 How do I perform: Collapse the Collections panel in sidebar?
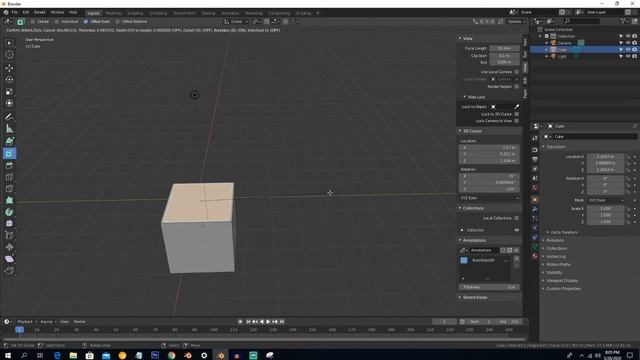(x=489, y=208)
